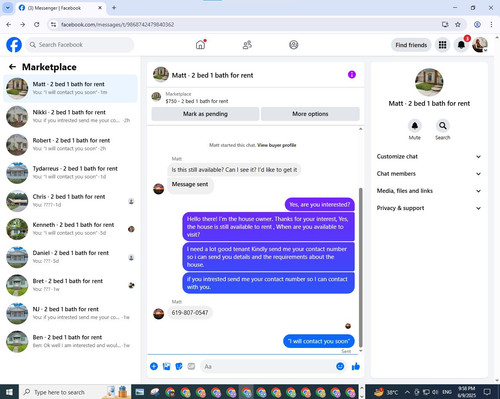Viewport: 500px width, 399px height.
Task: Click Matt's avatar beside Message sent
Action: pyautogui.click(x=158, y=189)
